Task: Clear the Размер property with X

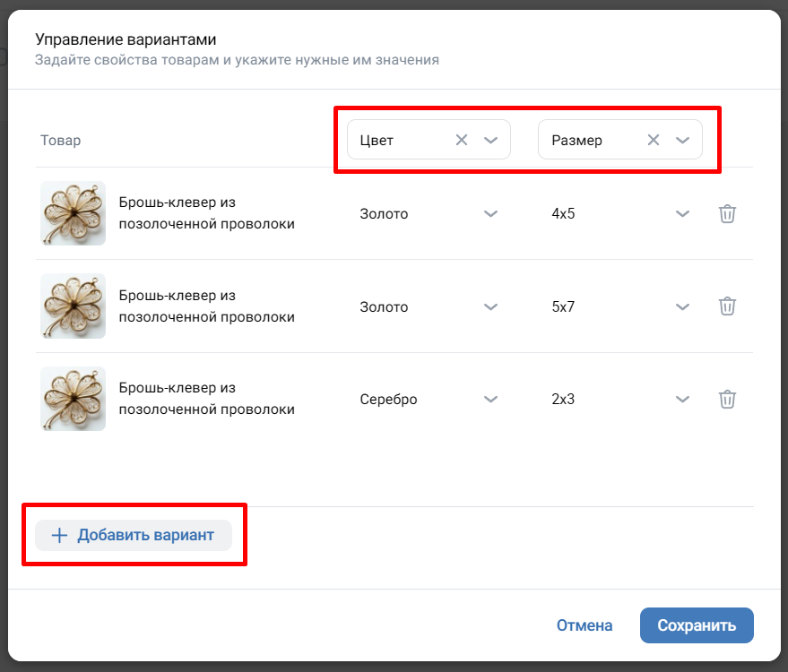Action: tap(654, 140)
